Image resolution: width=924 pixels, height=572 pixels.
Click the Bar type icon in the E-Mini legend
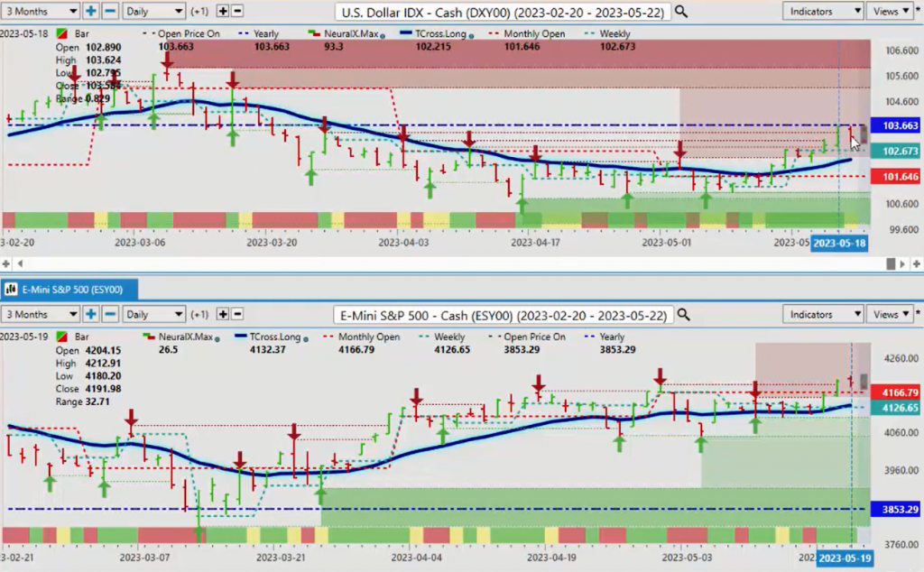coord(62,337)
